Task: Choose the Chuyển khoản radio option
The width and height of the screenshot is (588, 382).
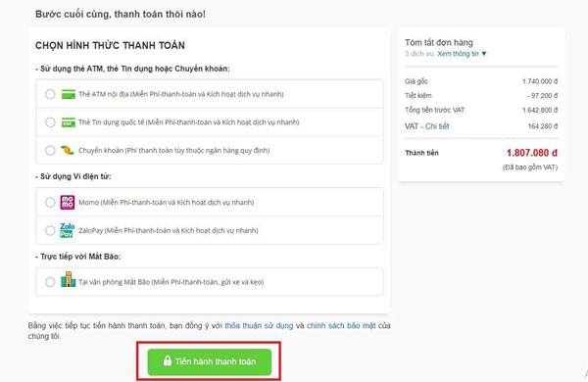Action: pos(50,150)
